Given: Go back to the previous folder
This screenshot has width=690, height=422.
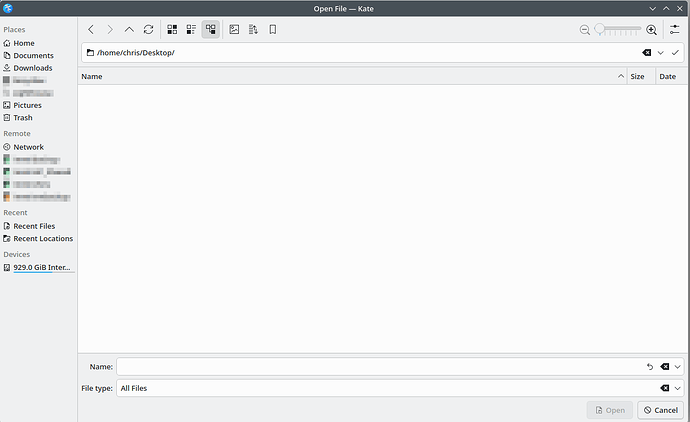Looking at the screenshot, I should [91, 30].
